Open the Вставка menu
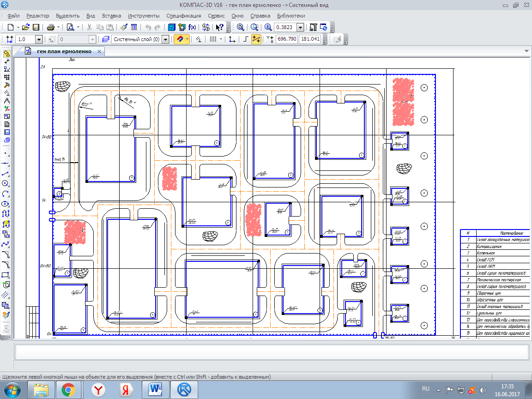The width and height of the screenshot is (532, 399). point(111,16)
